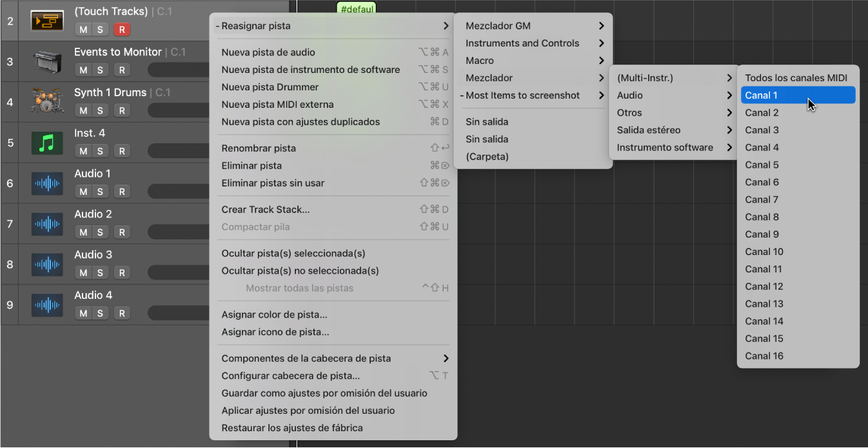Choose Todos los canales MIDI

click(798, 78)
